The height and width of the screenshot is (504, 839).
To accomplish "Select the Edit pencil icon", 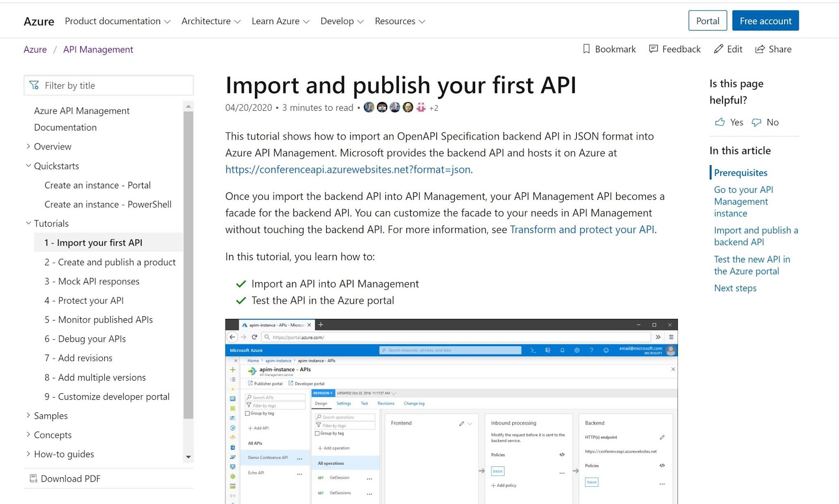I will 719,49.
